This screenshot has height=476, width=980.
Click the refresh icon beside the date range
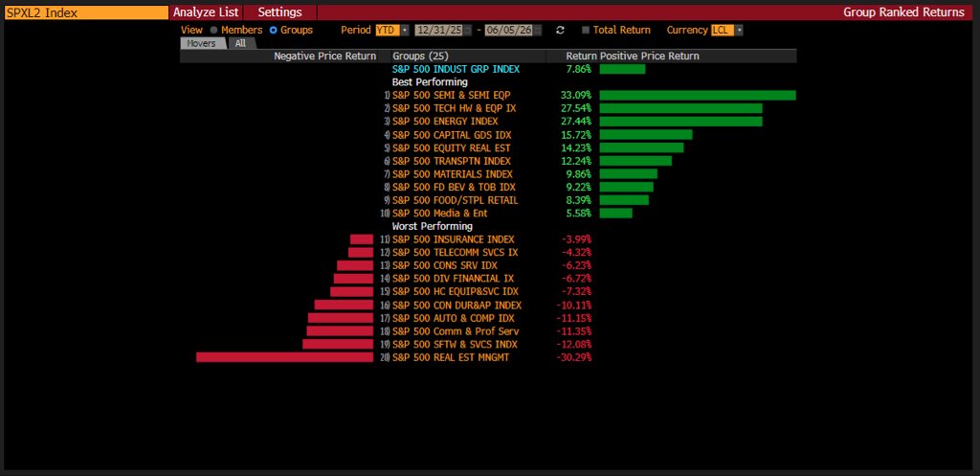coord(560,30)
